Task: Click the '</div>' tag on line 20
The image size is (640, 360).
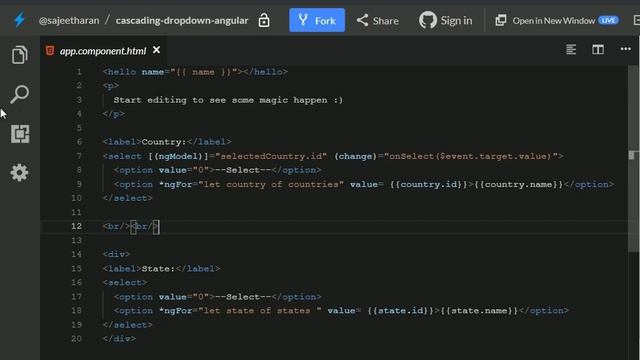Action: click(119, 338)
